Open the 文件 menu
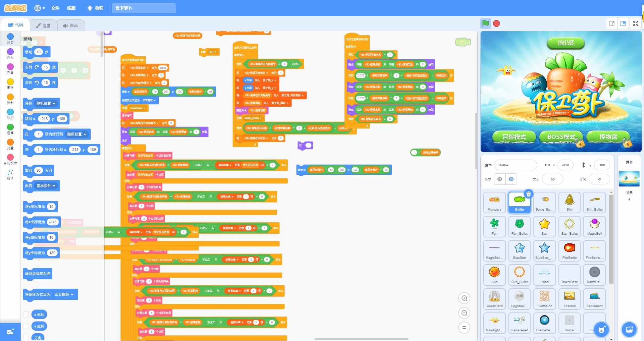The width and height of the screenshot is (644, 341). (55, 8)
